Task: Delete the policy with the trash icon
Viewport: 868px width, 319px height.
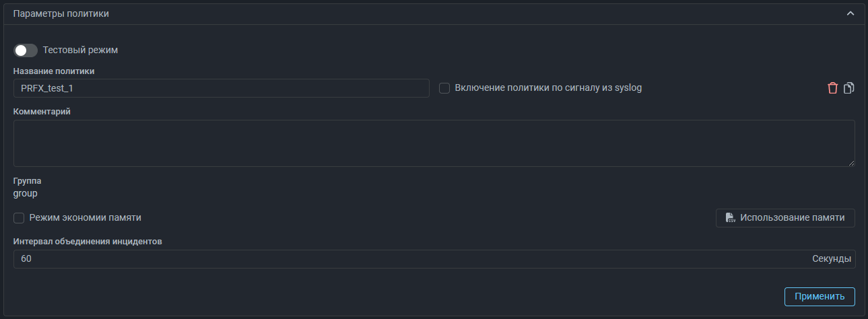Action: click(833, 88)
